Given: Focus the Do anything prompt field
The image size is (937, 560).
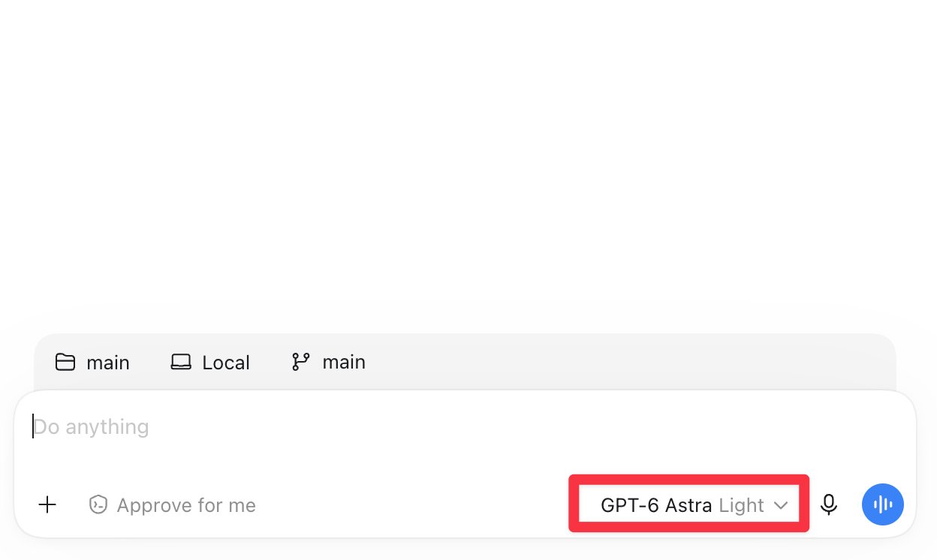Looking at the screenshot, I should click(465, 427).
